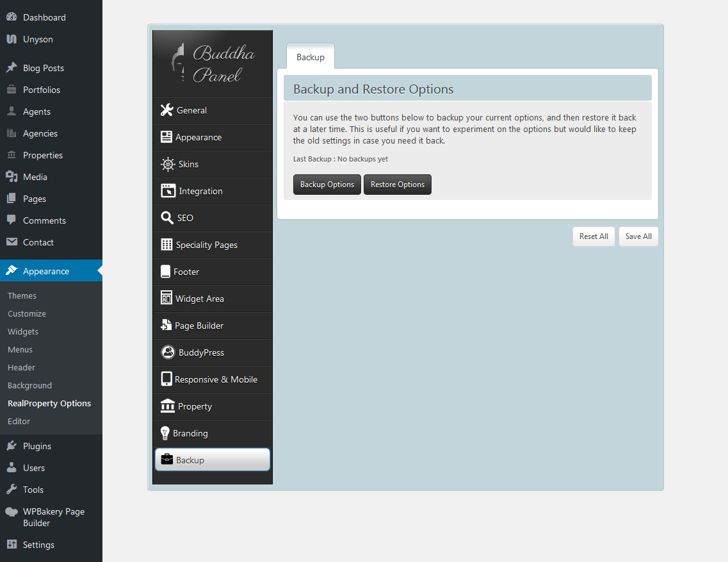728x562 pixels.
Task: Click the Skins ship wheel icon
Action: click(168, 164)
